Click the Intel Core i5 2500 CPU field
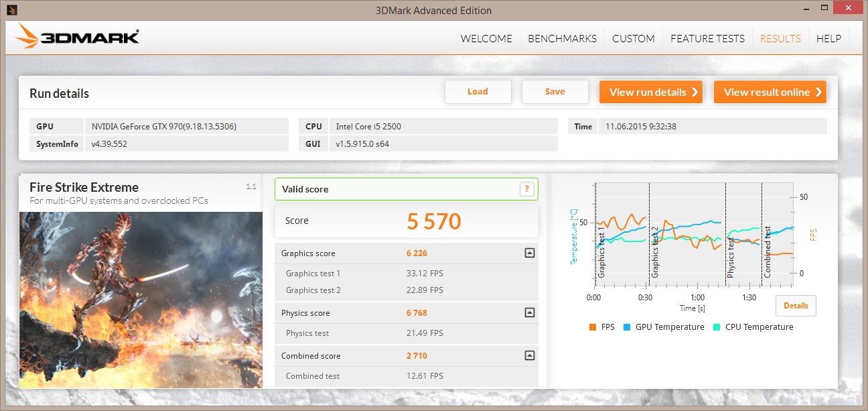The image size is (868, 411). (444, 126)
